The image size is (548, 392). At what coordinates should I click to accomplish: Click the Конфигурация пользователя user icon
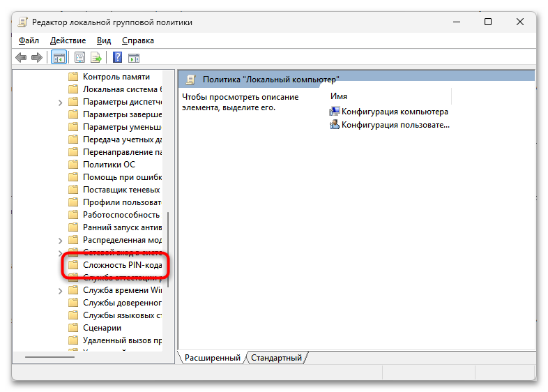(x=335, y=124)
